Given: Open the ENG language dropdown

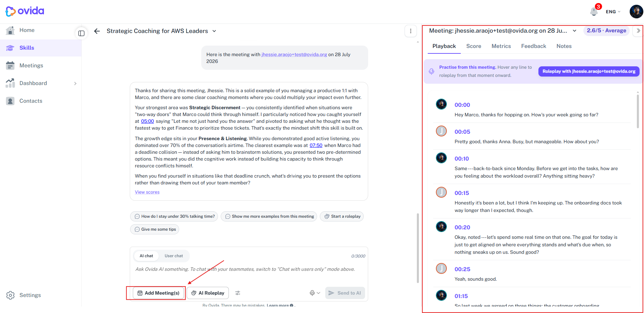Looking at the screenshot, I should coord(613,12).
